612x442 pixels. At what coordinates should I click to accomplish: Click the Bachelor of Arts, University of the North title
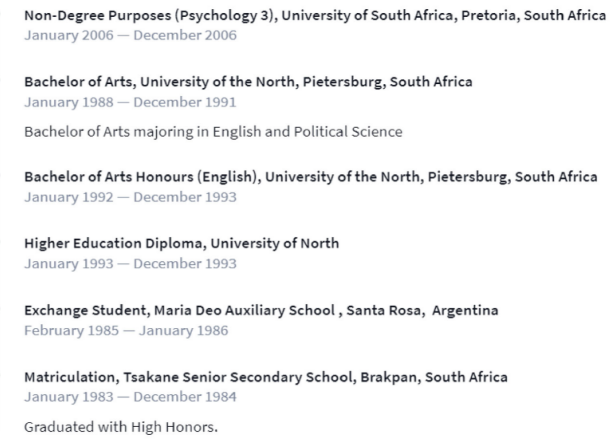coord(248,81)
